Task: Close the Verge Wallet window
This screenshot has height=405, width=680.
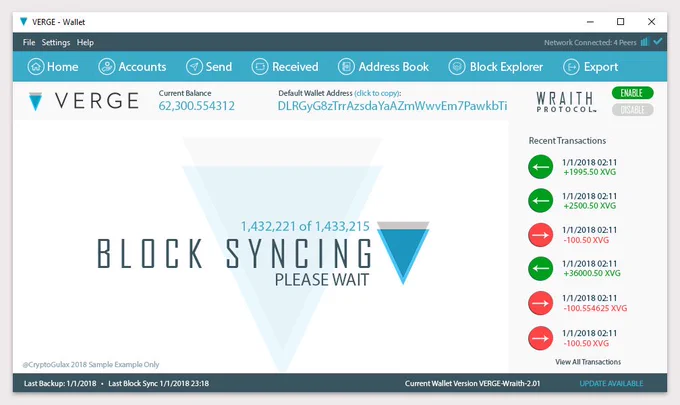Action: (x=651, y=22)
